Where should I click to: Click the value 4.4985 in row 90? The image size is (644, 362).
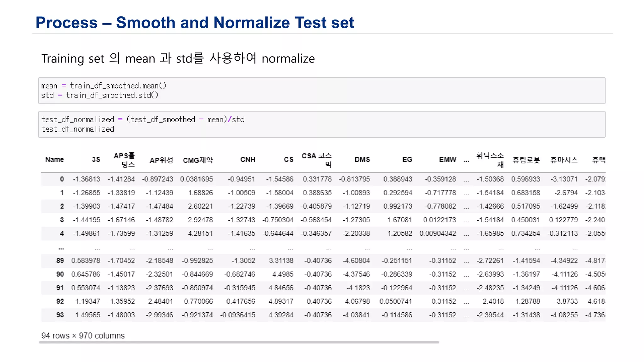pos(283,274)
